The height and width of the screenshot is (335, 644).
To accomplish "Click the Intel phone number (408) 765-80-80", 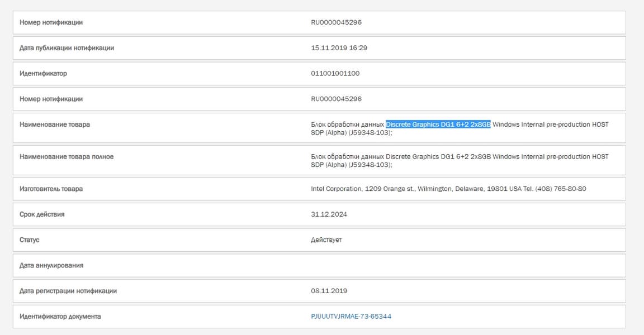I will point(561,189).
